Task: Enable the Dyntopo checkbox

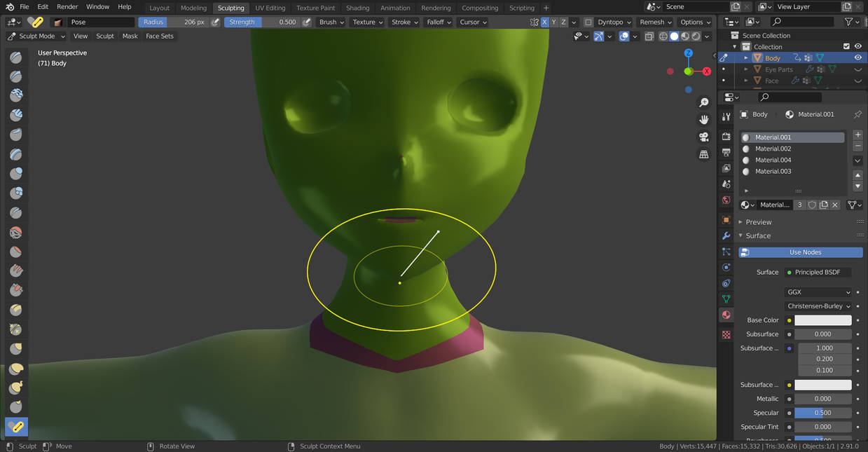Action: 588,22
